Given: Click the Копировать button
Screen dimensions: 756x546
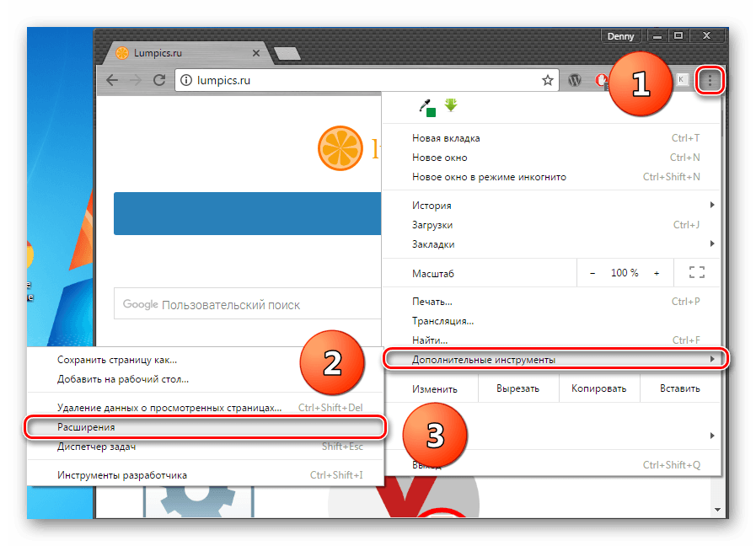Looking at the screenshot, I should (x=598, y=388).
